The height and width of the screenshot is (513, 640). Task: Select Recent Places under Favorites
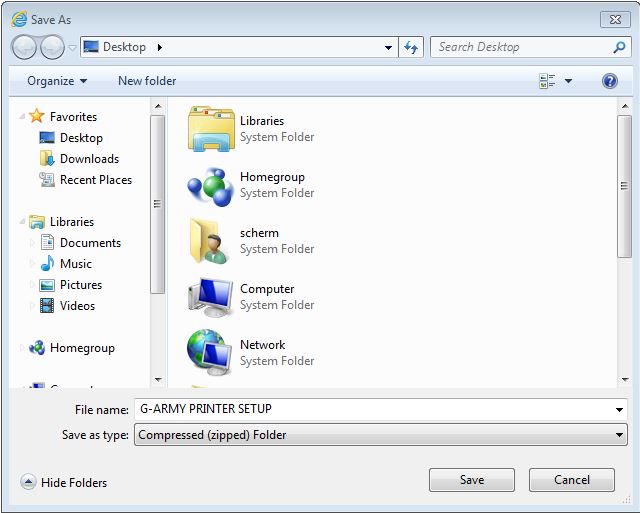click(x=85, y=180)
